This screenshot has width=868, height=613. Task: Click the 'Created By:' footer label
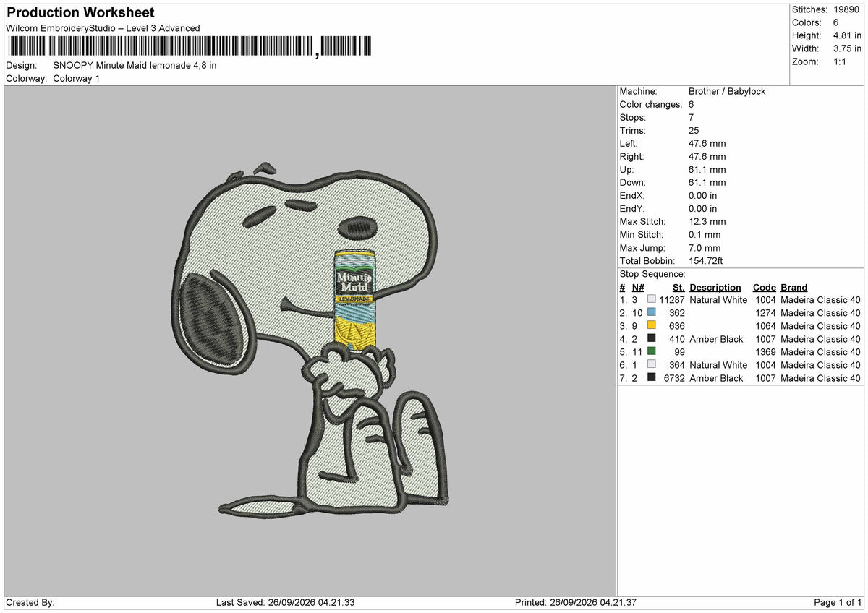(x=30, y=602)
